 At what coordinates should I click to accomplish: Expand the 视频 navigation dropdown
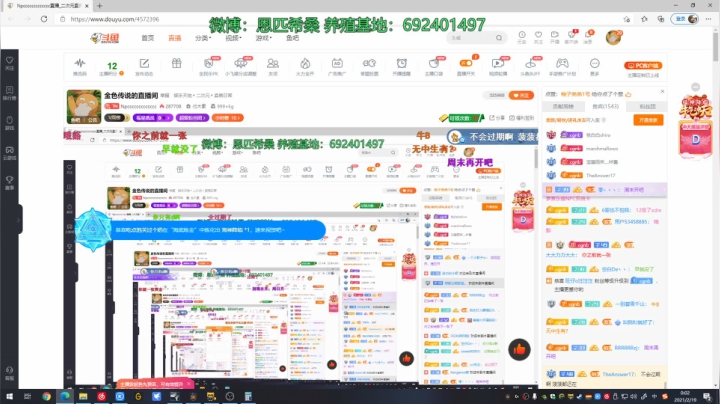[x=233, y=38]
